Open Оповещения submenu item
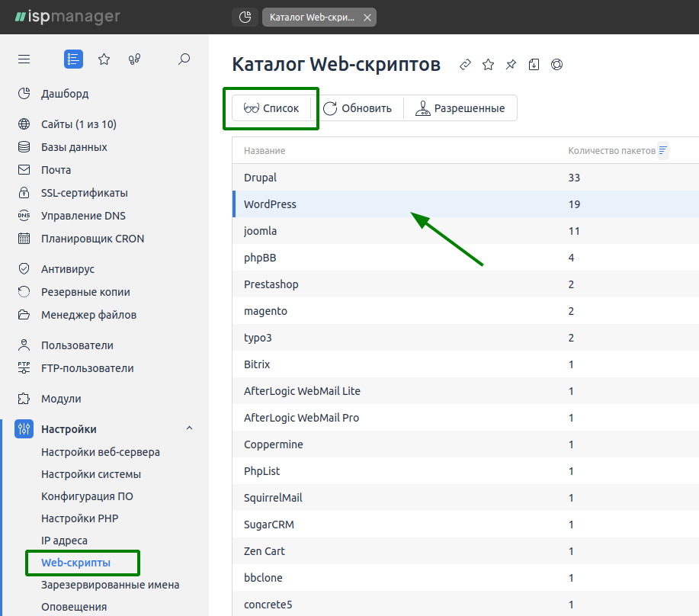Viewport: 699px width, 616px height. coord(74,607)
